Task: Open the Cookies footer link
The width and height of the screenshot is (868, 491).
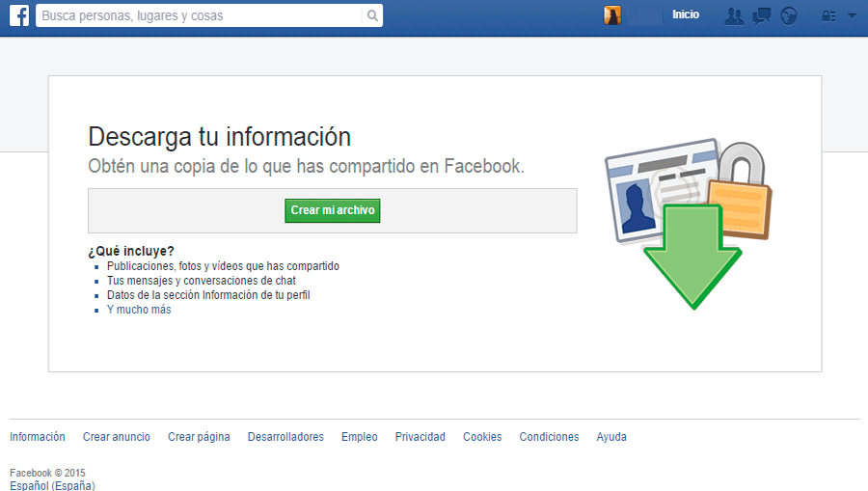Action: point(482,437)
